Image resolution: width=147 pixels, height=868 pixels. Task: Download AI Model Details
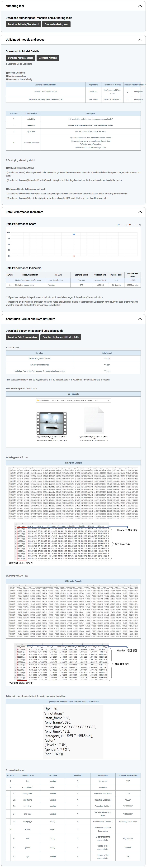(x=20, y=58)
